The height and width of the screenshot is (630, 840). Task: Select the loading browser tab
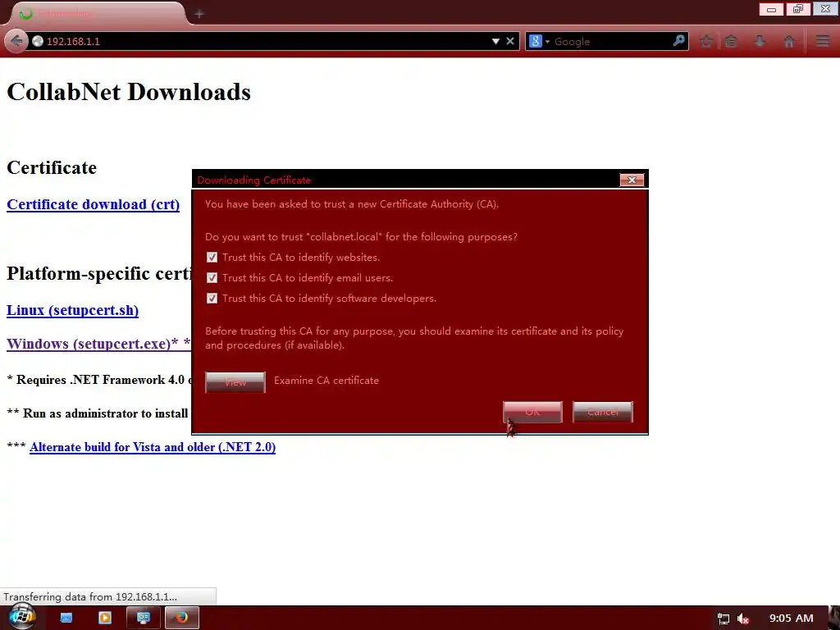coord(97,13)
